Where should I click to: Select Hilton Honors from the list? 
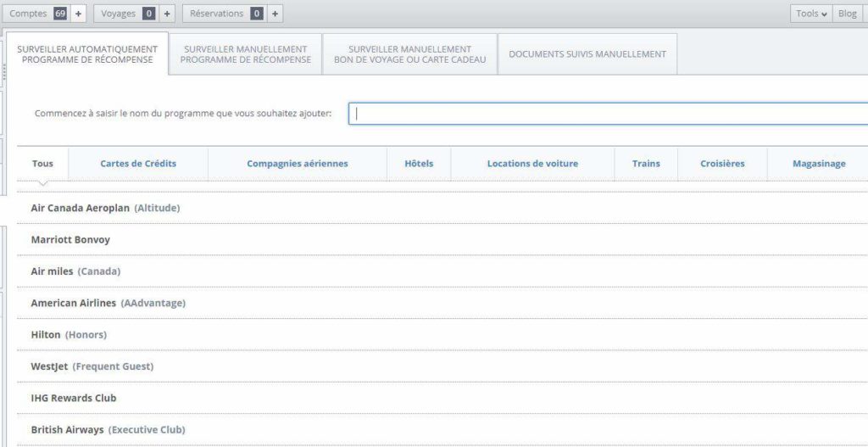point(69,335)
